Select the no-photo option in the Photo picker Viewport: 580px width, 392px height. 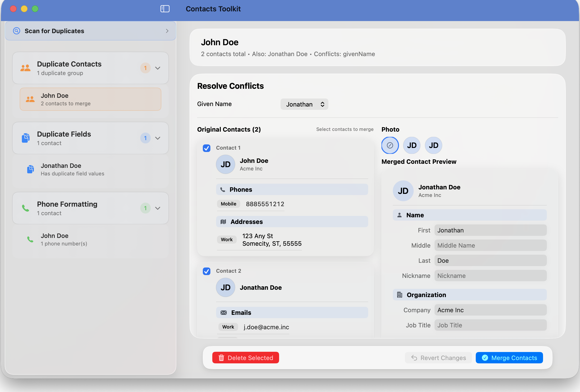(x=390, y=145)
